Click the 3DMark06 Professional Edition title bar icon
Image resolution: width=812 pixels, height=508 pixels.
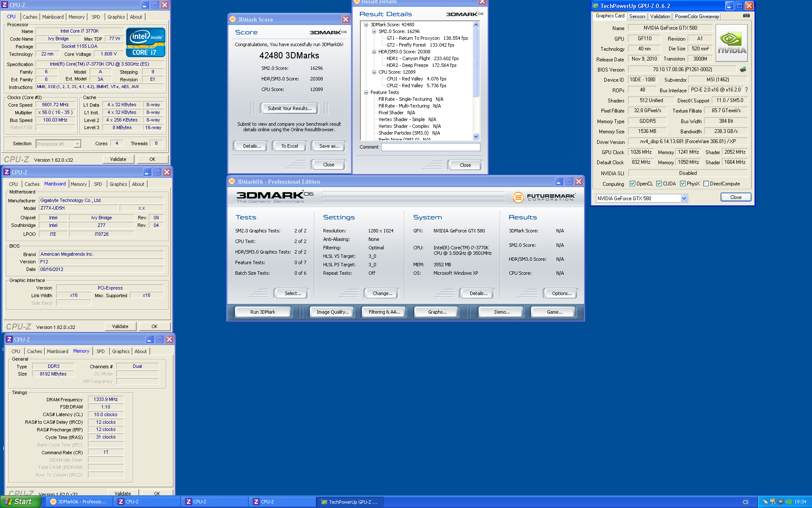tap(232, 181)
